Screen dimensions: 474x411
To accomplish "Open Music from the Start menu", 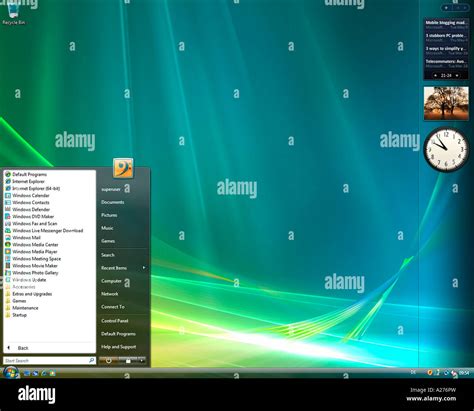I will [x=107, y=228].
